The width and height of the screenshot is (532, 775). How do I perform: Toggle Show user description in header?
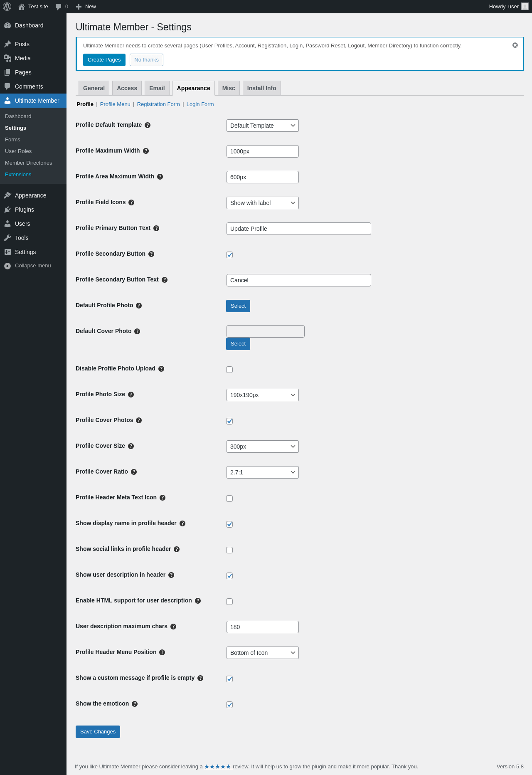pos(229,576)
